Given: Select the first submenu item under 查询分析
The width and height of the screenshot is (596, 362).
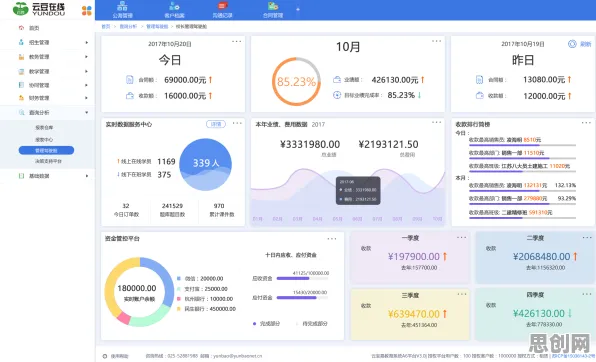Looking at the screenshot, I should [44, 127].
